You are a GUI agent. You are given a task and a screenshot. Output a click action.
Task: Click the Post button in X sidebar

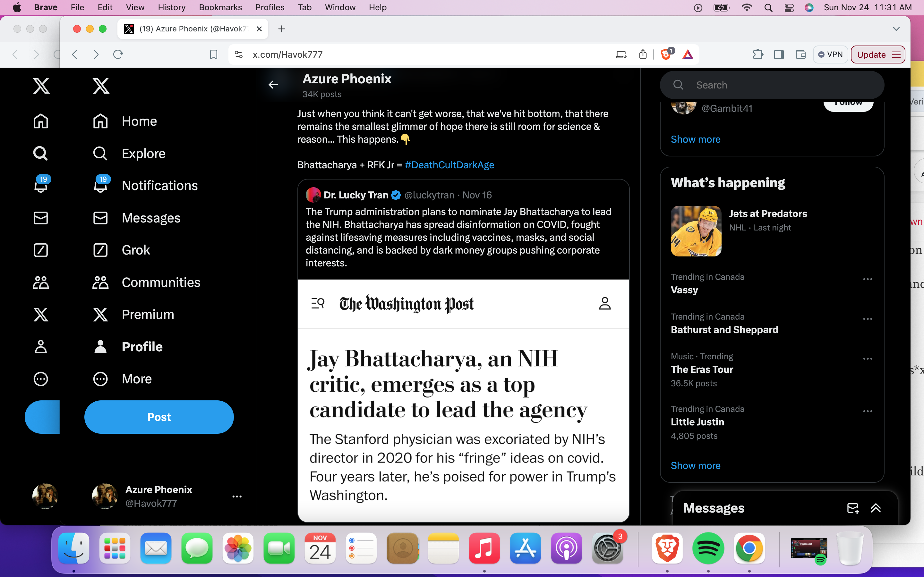click(158, 417)
